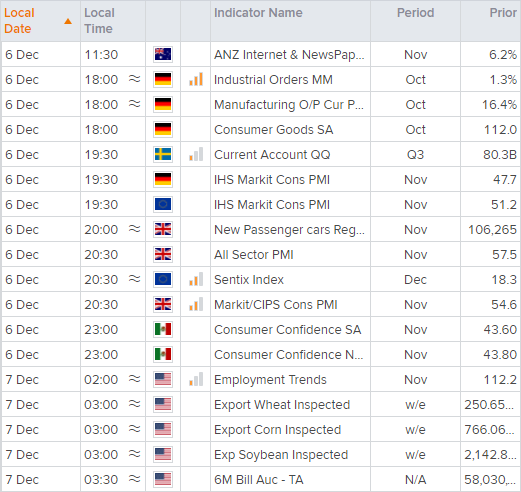The height and width of the screenshot is (492, 521).
Task: Click the UK flag beside All Sector PMI
Action: [163, 254]
